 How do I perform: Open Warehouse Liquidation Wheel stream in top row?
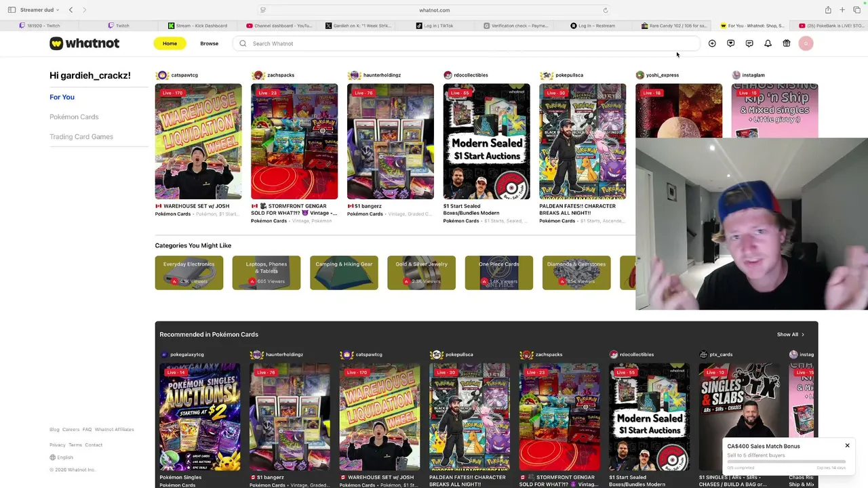pos(198,142)
